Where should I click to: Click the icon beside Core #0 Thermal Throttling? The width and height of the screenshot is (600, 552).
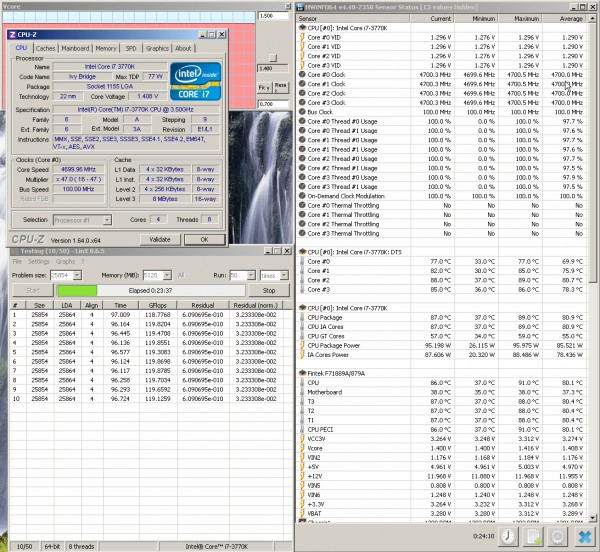pos(302,205)
